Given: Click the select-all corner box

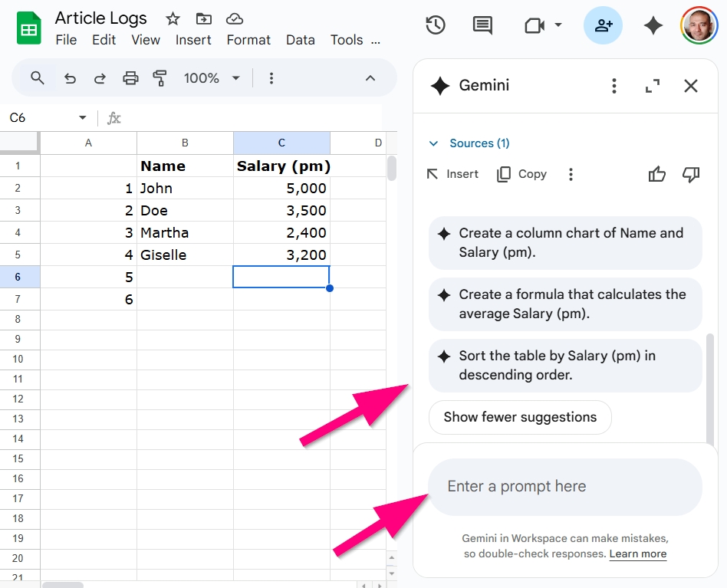Looking at the screenshot, I should (19, 142).
